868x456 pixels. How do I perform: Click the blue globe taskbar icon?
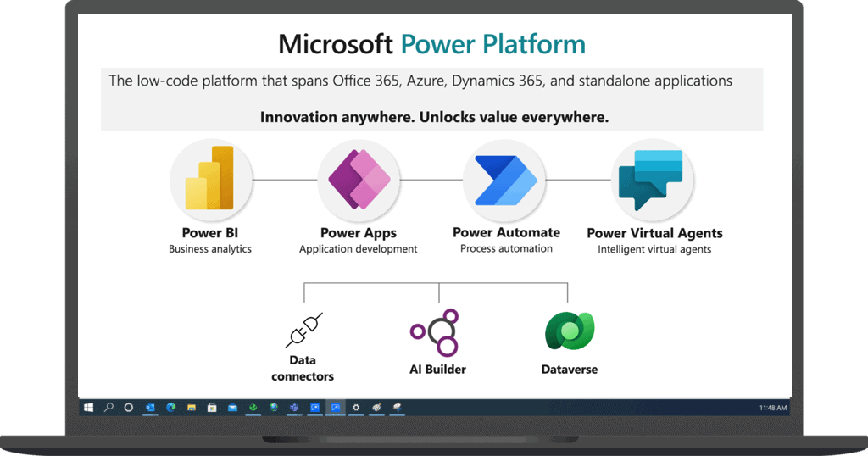click(x=274, y=408)
